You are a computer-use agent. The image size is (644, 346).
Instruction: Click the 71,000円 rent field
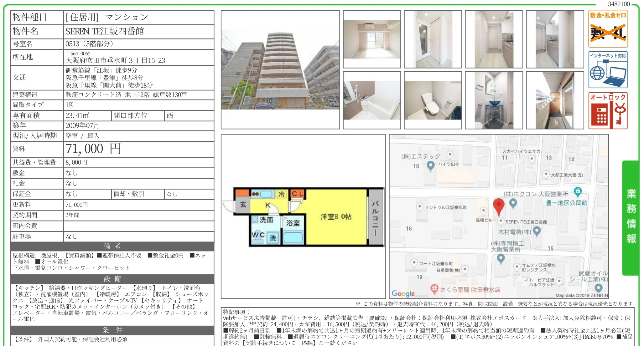coord(139,149)
